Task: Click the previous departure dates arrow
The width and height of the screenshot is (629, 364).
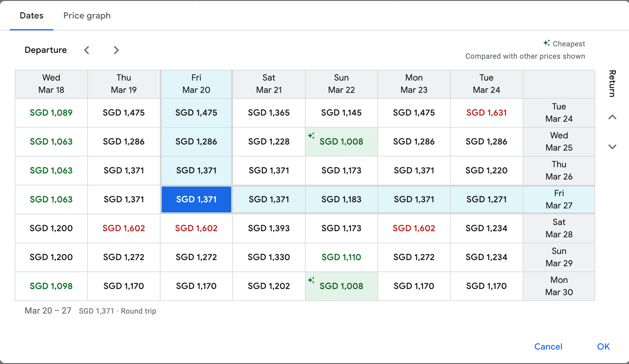Action: point(87,50)
